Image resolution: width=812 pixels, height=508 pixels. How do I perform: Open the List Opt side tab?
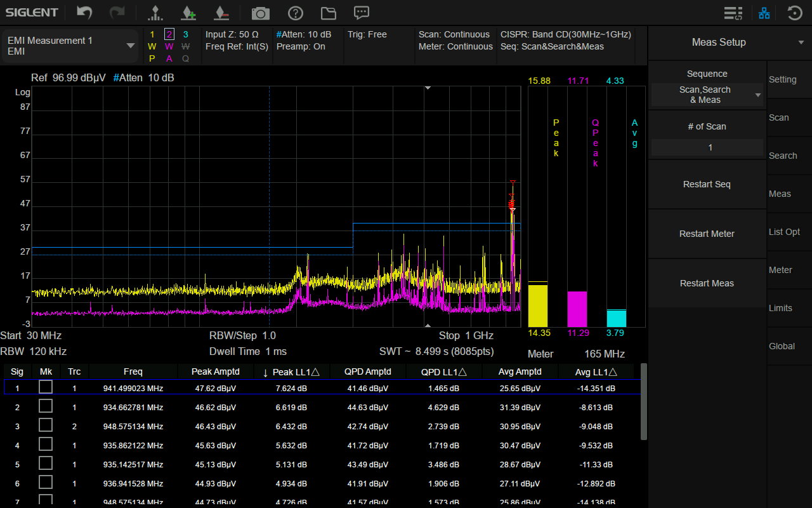(785, 232)
